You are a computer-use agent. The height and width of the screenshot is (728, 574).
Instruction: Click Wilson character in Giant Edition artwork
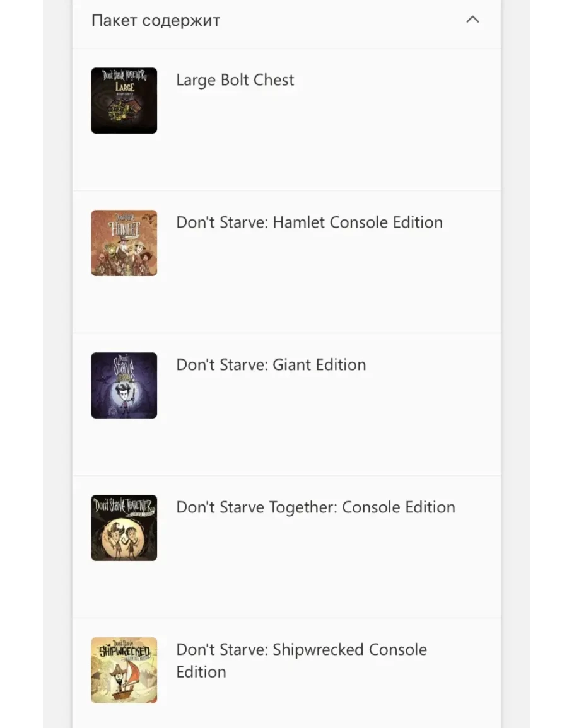124,397
